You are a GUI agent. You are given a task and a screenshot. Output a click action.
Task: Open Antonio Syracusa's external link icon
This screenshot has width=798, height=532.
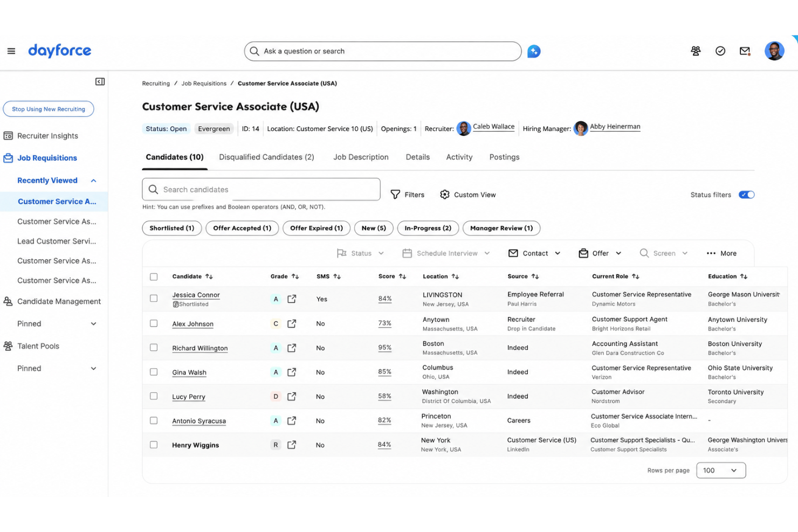pyautogui.click(x=292, y=420)
